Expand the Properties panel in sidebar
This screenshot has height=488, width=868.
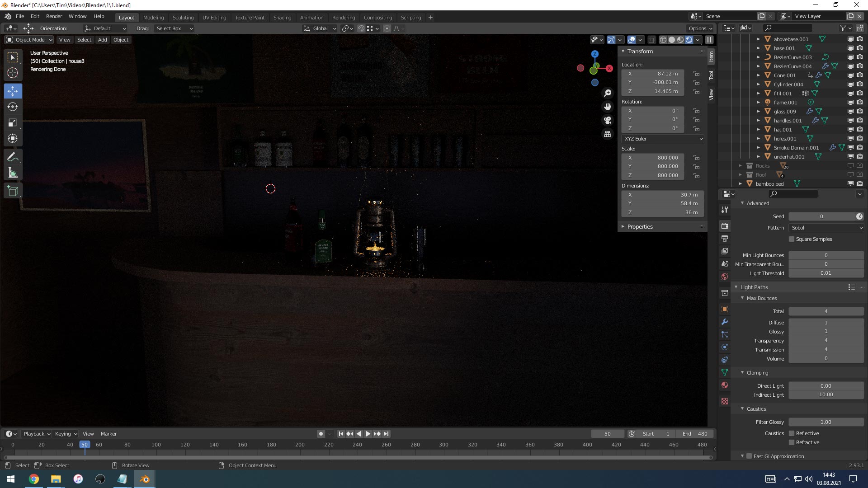click(x=640, y=227)
